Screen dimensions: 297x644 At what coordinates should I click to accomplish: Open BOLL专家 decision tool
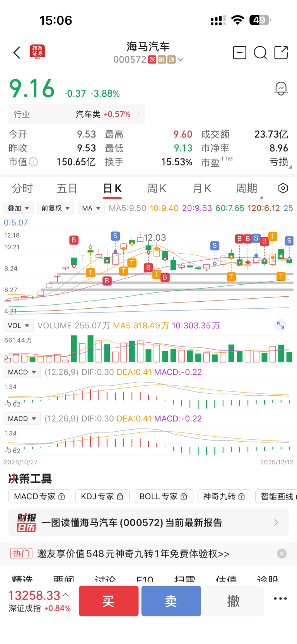coord(164,496)
